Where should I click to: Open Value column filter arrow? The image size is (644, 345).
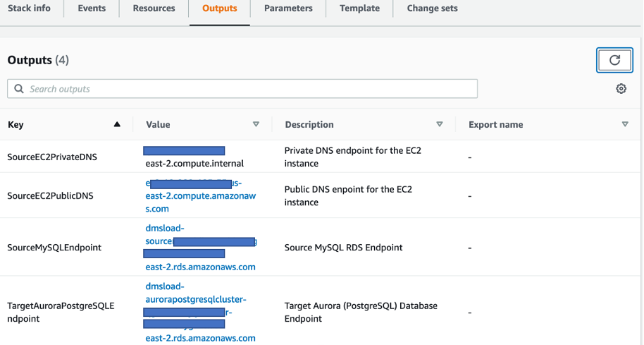pos(256,125)
